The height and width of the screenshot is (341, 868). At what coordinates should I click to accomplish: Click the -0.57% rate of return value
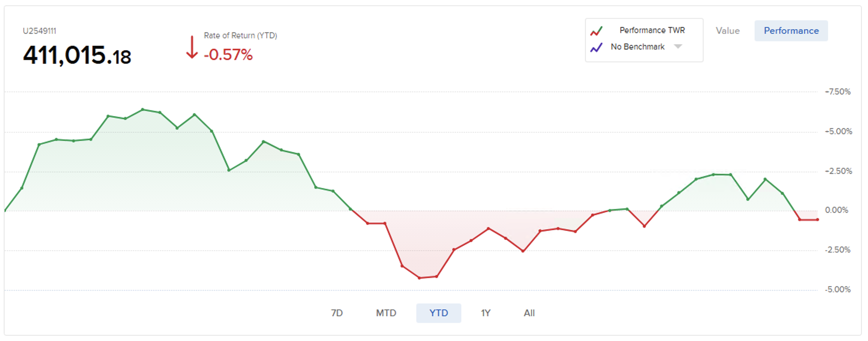tap(228, 55)
